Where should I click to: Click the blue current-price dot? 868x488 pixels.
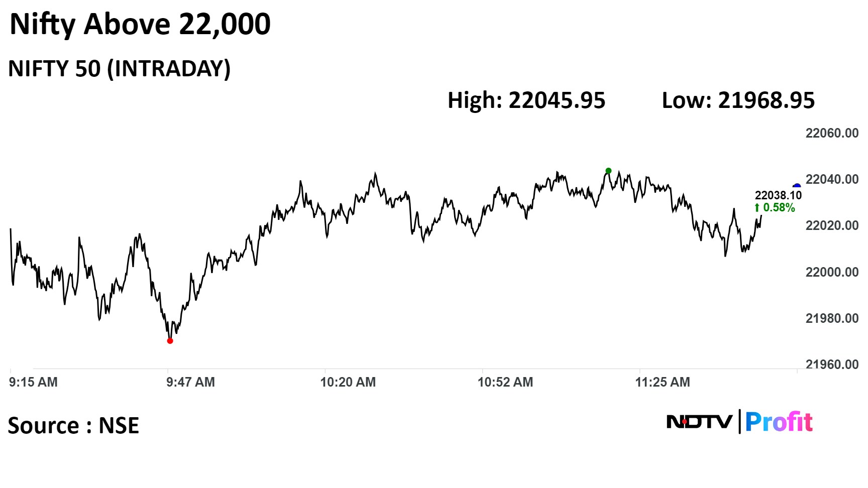pyautogui.click(x=797, y=187)
